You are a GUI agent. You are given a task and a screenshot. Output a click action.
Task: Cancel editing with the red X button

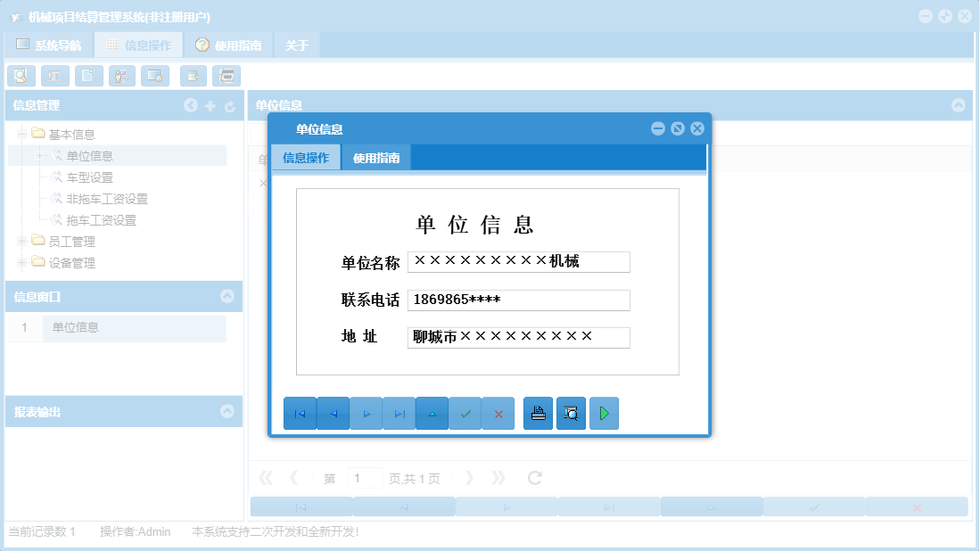click(498, 413)
